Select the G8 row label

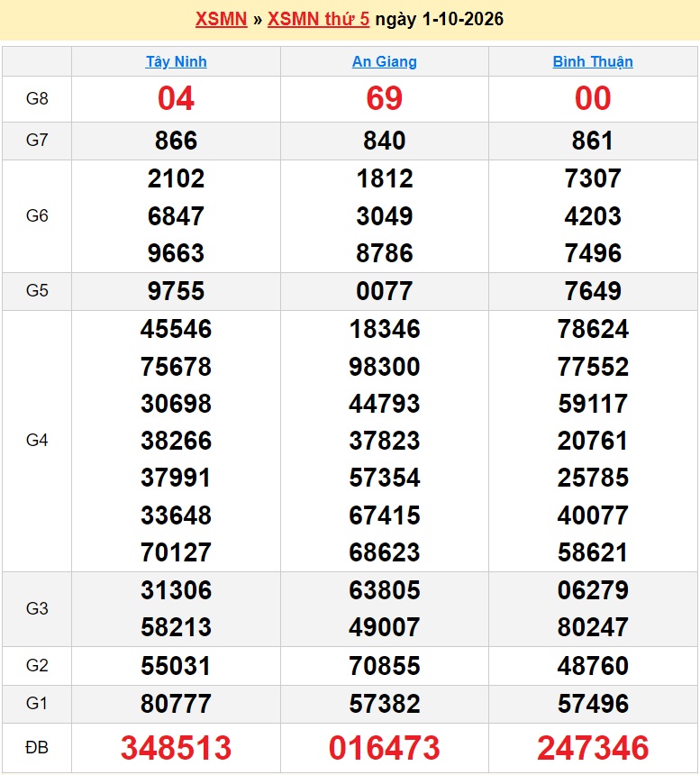click(x=37, y=99)
